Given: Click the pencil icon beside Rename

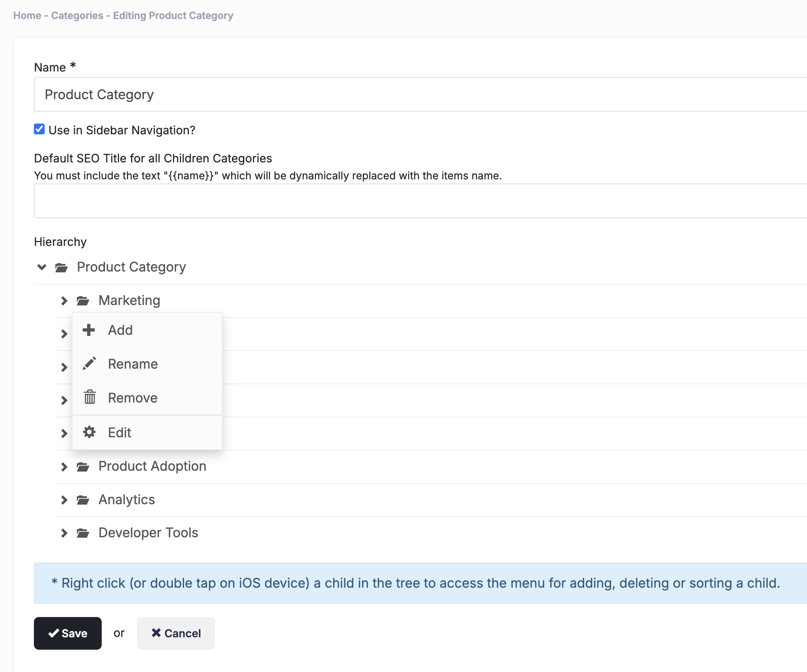Looking at the screenshot, I should click(89, 364).
